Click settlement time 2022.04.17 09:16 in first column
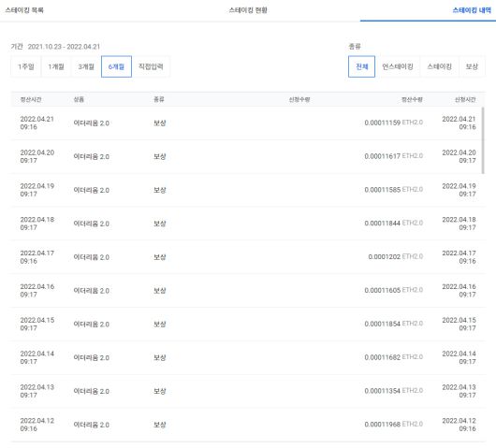This screenshot has height=448, width=496. click(x=37, y=257)
